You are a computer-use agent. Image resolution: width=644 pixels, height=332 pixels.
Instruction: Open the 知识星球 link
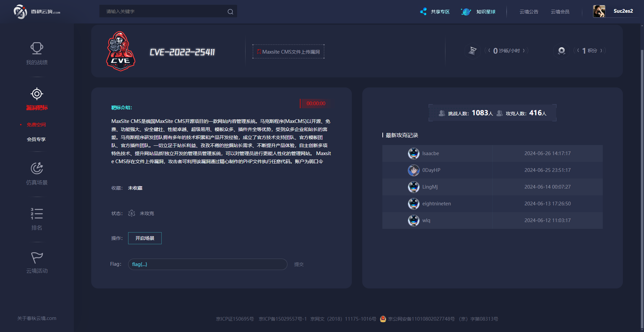click(486, 12)
